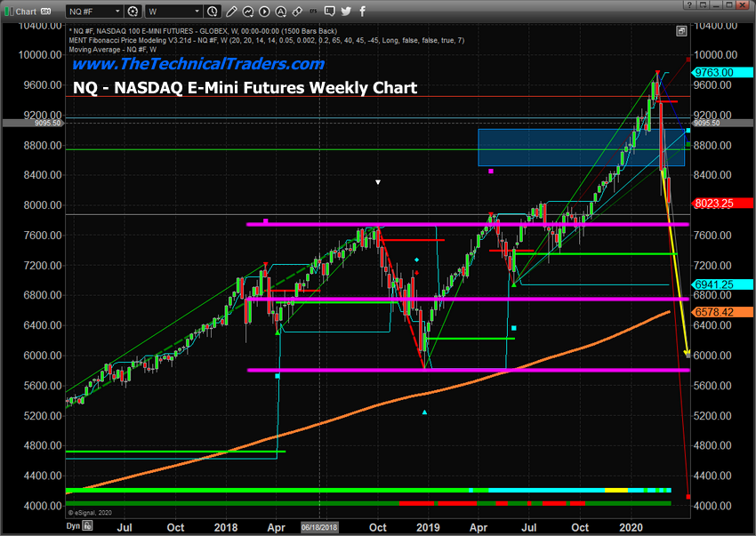Open symbol settings gear icon
Screen dimensions: 756x536
133,11
